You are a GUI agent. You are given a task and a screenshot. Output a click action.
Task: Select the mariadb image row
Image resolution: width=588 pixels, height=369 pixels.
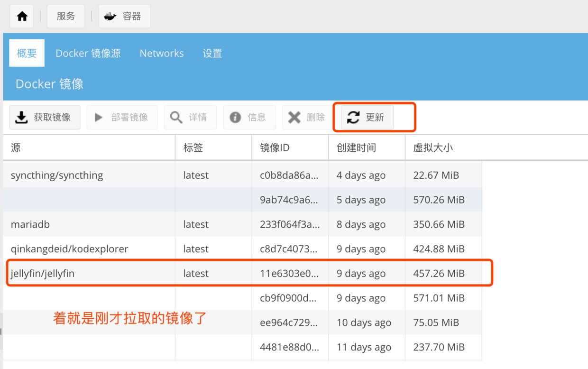coord(242,224)
